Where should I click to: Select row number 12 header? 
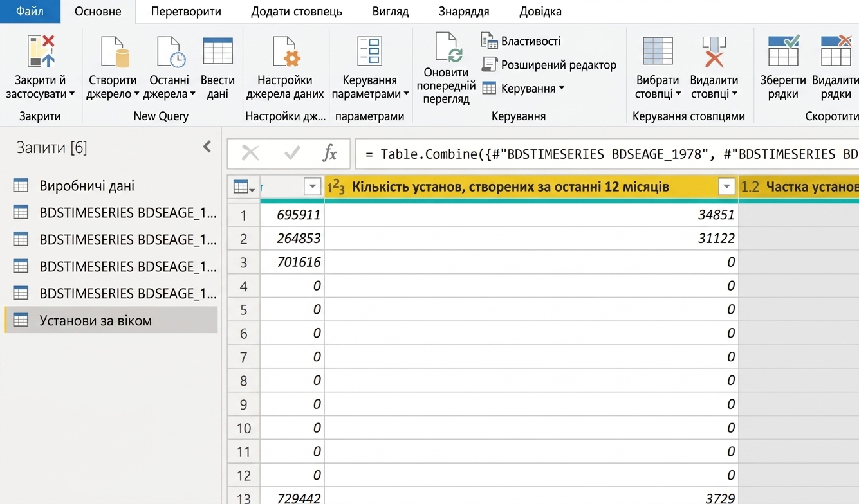tap(243, 476)
